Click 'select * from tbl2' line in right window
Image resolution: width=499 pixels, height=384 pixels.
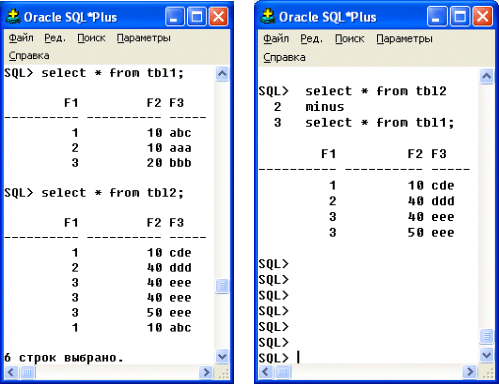click(376, 91)
